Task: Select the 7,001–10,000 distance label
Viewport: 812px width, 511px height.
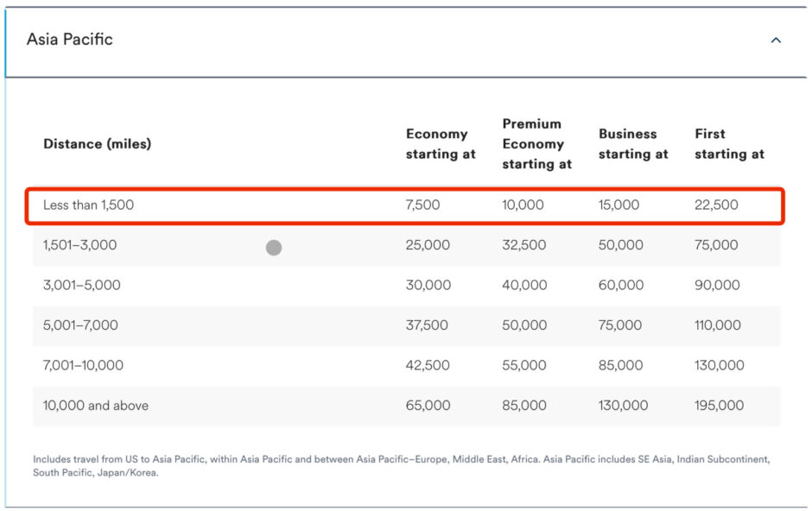Action: click(x=83, y=365)
